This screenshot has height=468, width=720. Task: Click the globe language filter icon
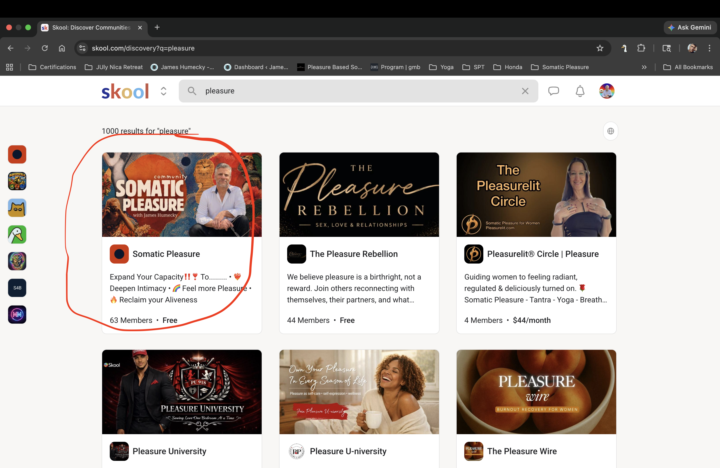pos(610,131)
